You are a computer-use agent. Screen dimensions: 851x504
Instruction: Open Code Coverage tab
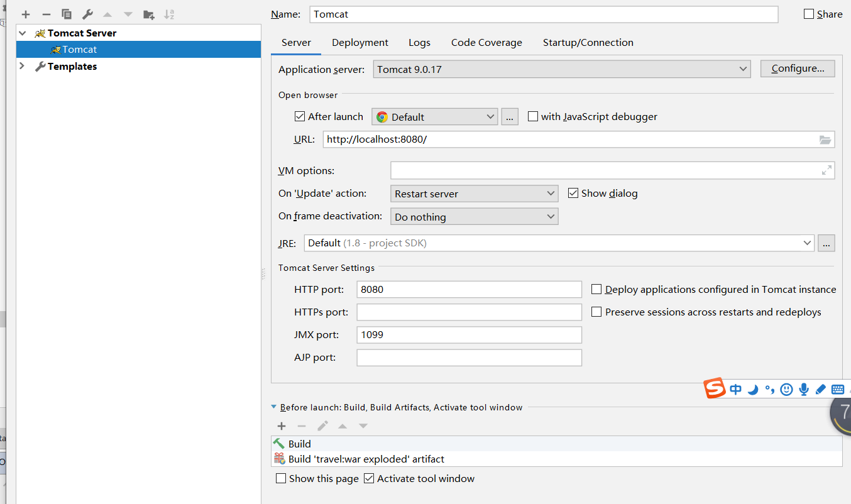click(486, 43)
